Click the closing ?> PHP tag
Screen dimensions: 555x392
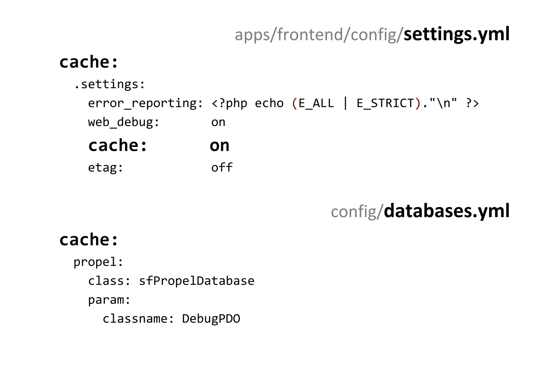[x=472, y=103]
